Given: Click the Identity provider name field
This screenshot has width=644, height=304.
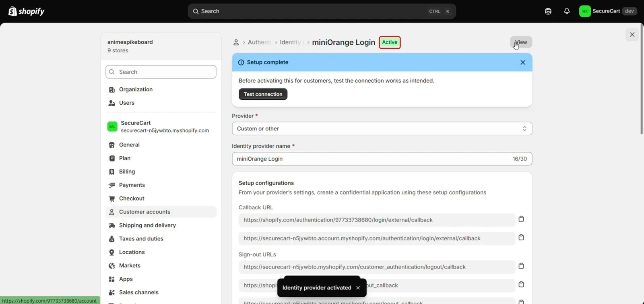Looking at the screenshot, I should (382, 159).
